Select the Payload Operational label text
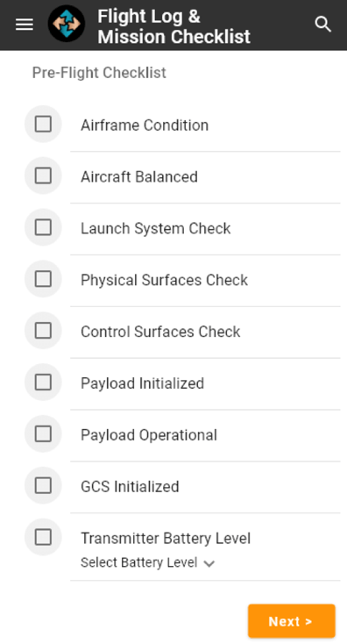Viewport: 347px width, 644px height. pos(149,435)
